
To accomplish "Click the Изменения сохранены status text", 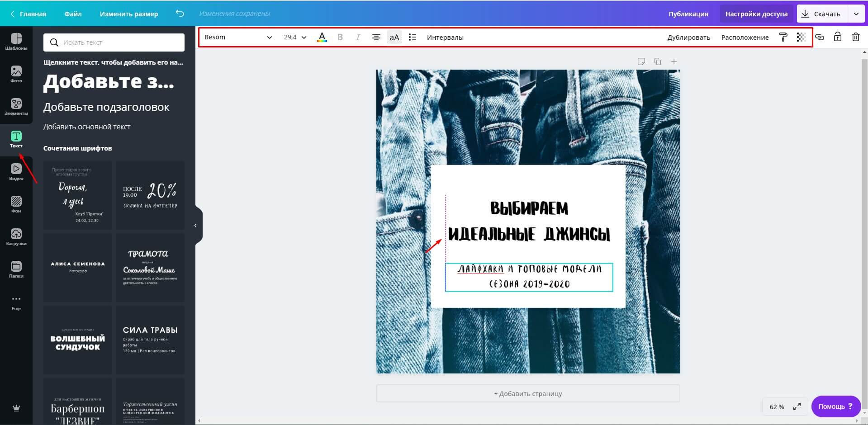I will 235,14.
